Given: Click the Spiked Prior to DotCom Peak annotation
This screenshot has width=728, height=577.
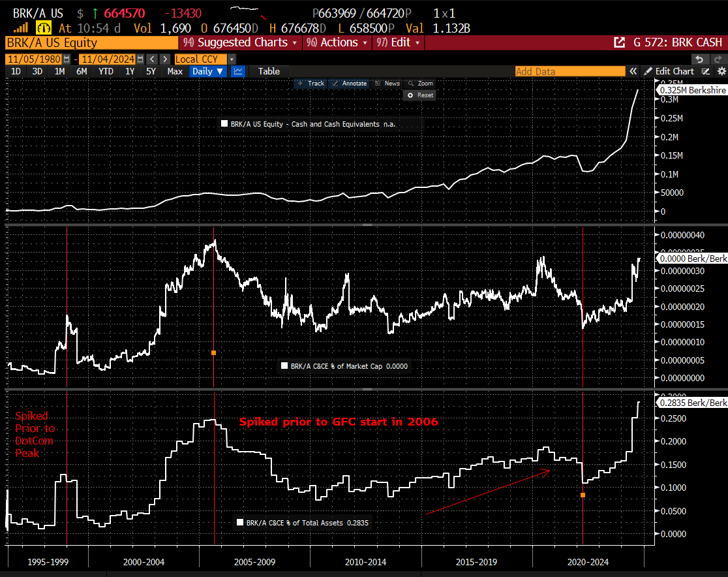Looking at the screenshot, I should point(35,434).
